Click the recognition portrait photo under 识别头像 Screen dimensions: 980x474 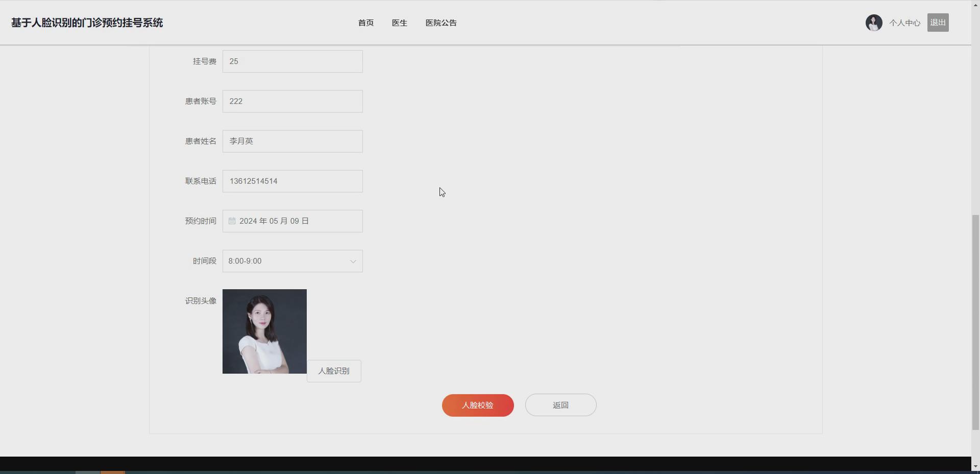pos(264,331)
